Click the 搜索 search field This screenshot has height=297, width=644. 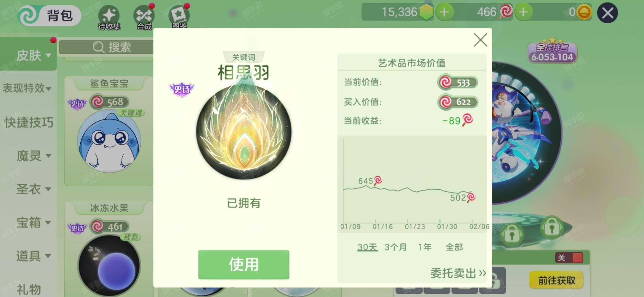tap(106, 47)
